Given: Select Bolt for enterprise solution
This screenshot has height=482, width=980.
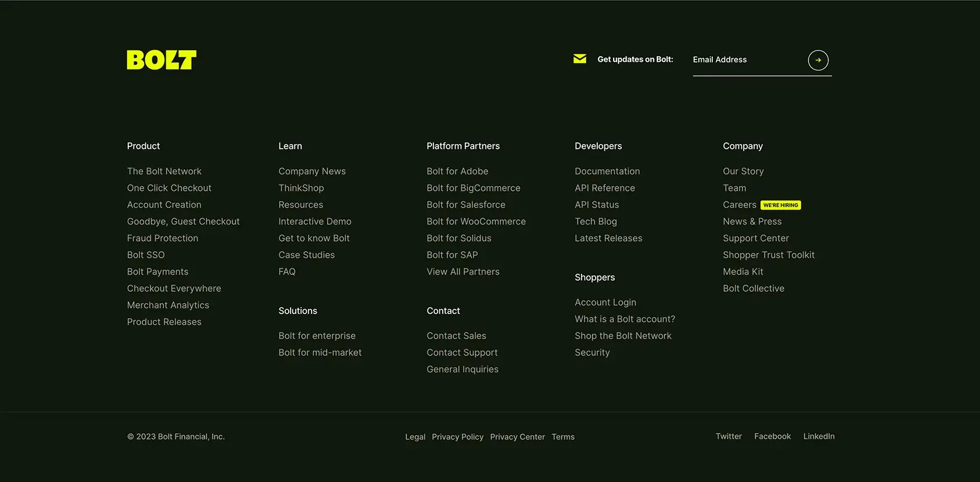Looking at the screenshot, I should coord(317,336).
